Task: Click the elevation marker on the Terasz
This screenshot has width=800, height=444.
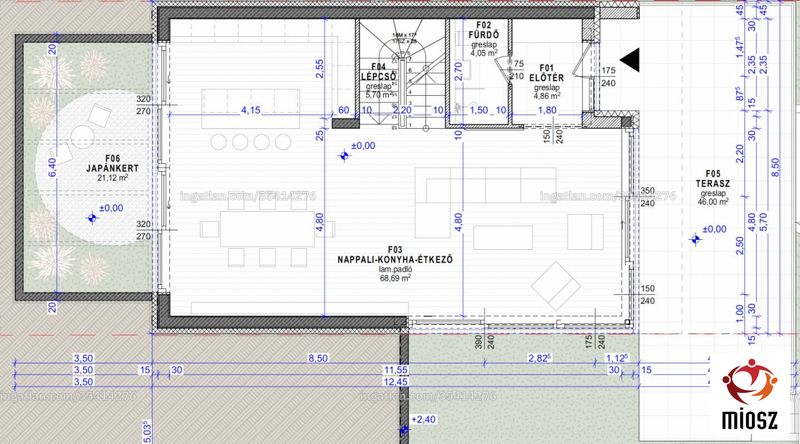Action: click(x=694, y=239)
